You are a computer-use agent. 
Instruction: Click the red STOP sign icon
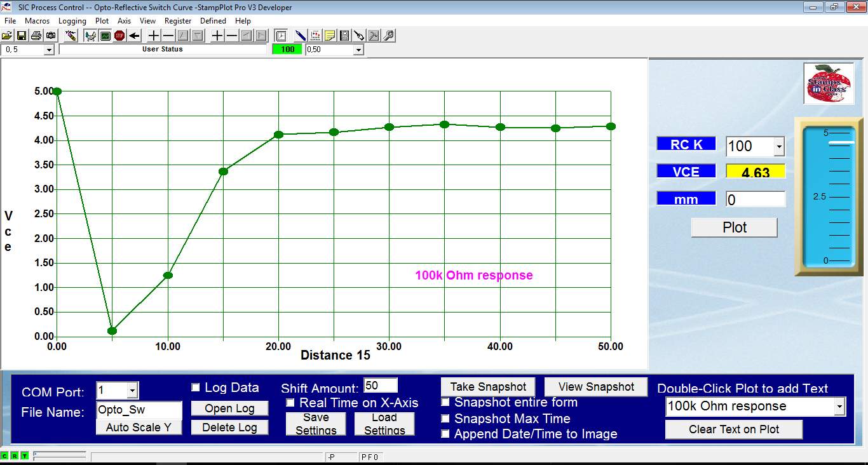tap(119, 36)
